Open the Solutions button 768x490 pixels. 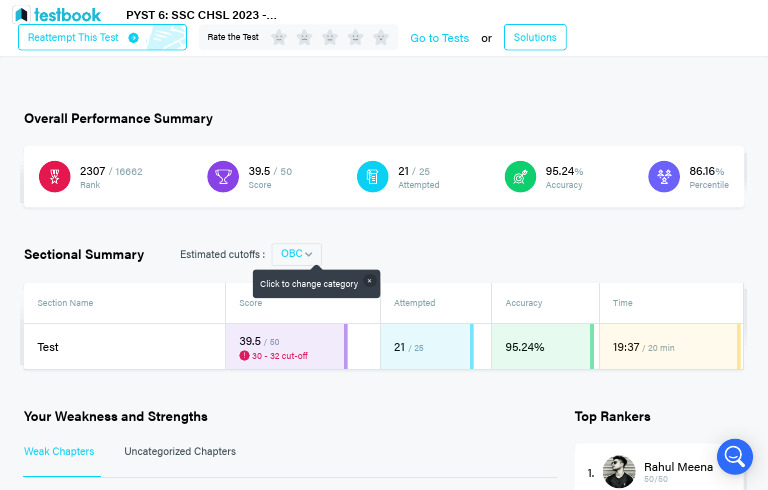(x=535, y=38)
